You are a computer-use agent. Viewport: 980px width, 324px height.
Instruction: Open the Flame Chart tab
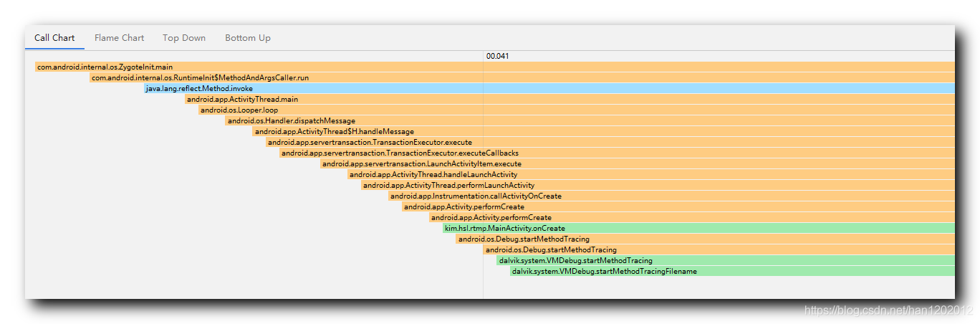[119, 38]
